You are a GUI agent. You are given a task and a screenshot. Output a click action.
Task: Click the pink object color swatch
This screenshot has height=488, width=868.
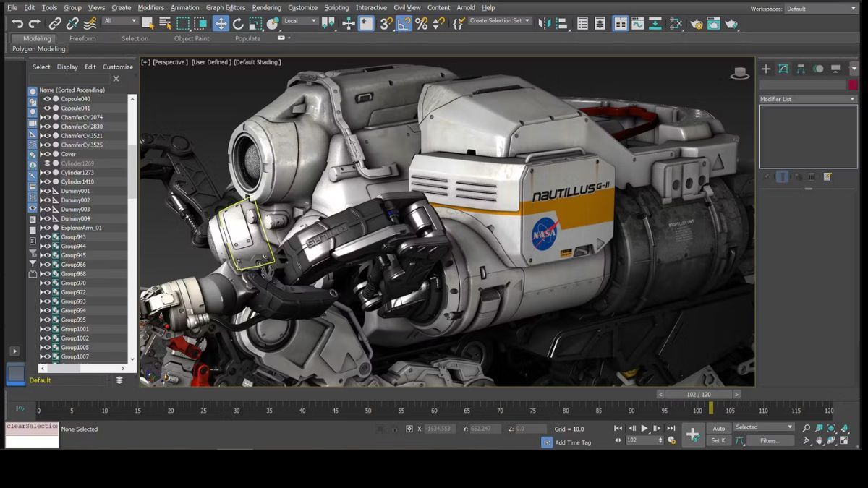pyautogui.click(x=852, y=85)
